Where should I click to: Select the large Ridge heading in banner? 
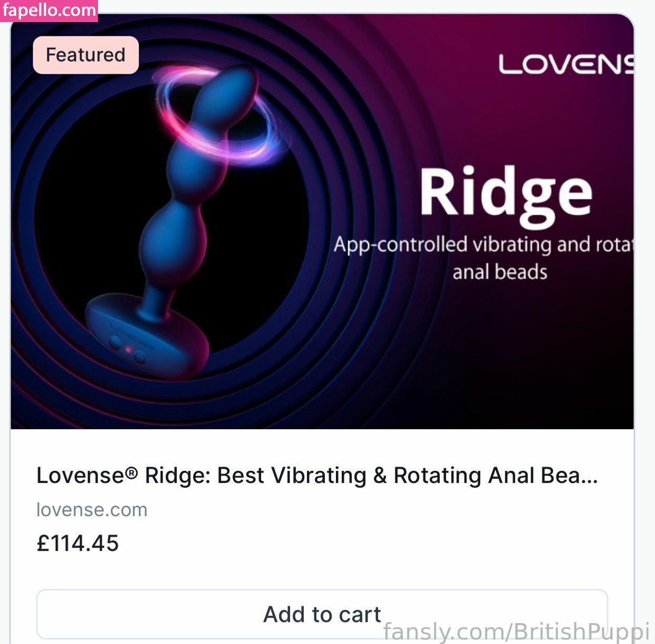tap(506, 195)
